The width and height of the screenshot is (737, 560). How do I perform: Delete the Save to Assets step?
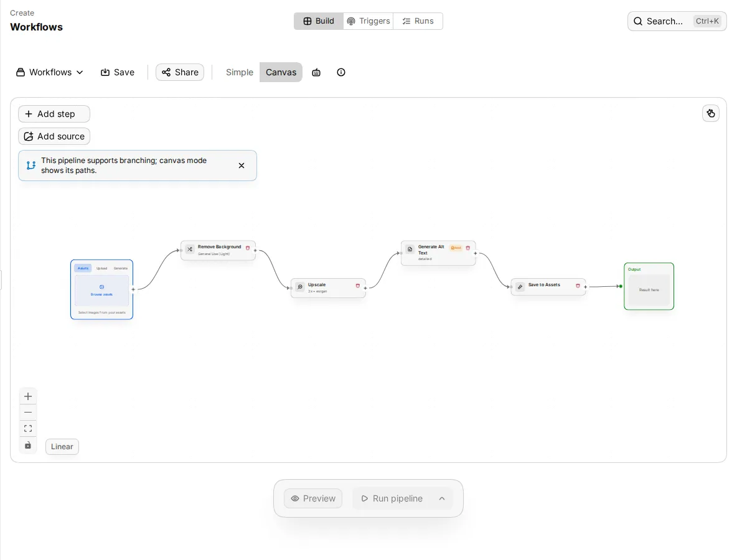coord(578,286)
